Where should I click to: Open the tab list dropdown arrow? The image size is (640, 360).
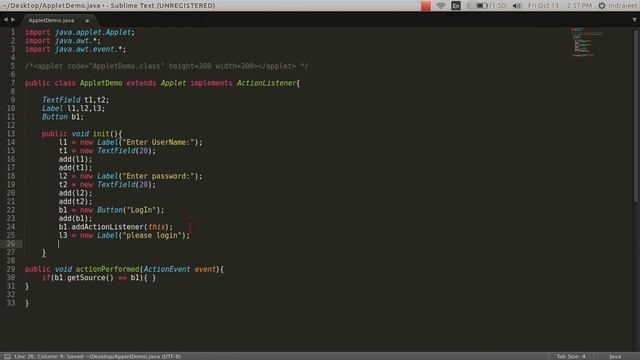[634, 20]
